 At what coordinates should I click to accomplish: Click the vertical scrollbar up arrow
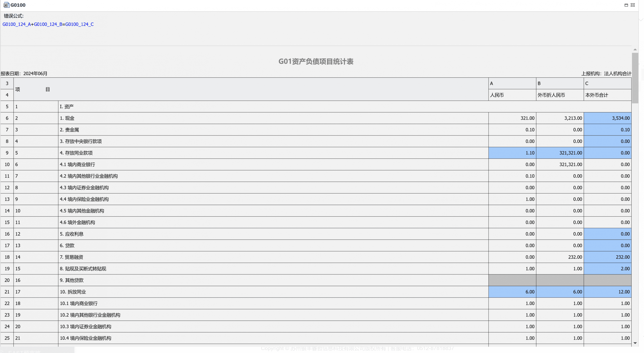pos(635,50)
